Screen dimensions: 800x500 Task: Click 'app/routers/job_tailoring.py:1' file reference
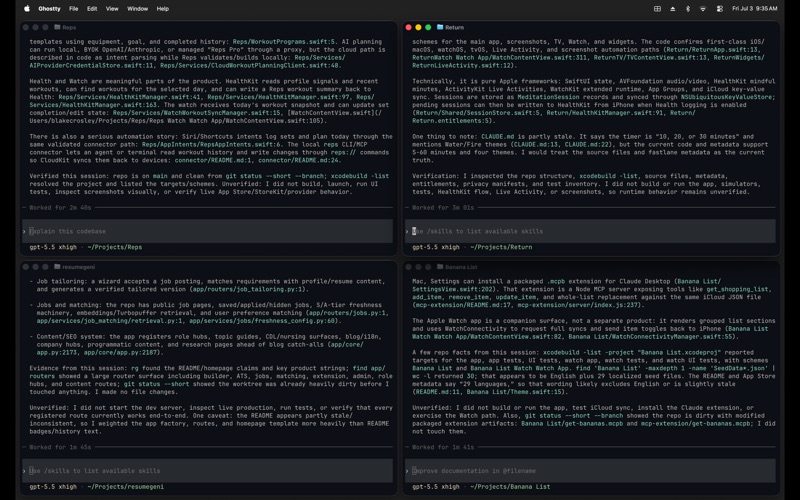(x=248, y=289)
